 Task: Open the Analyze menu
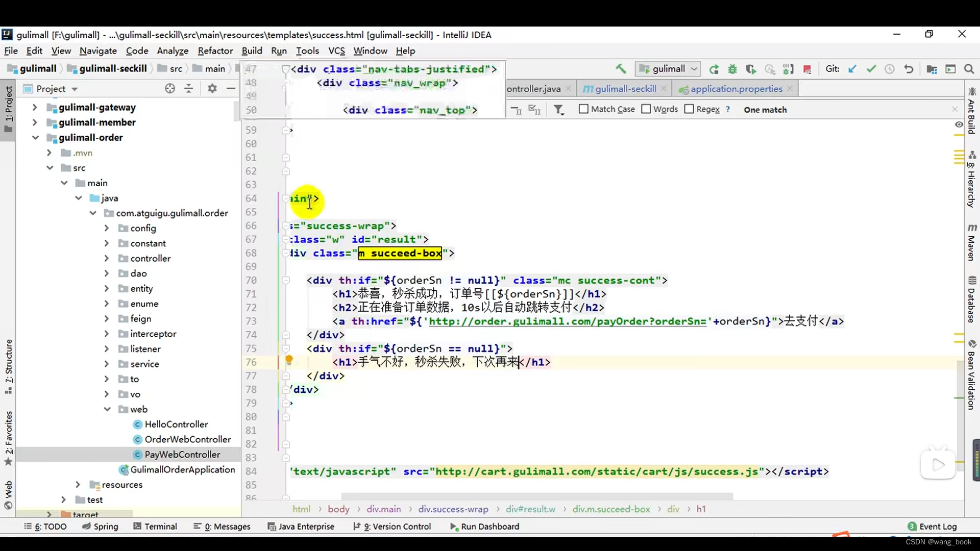tap(173, 51)
